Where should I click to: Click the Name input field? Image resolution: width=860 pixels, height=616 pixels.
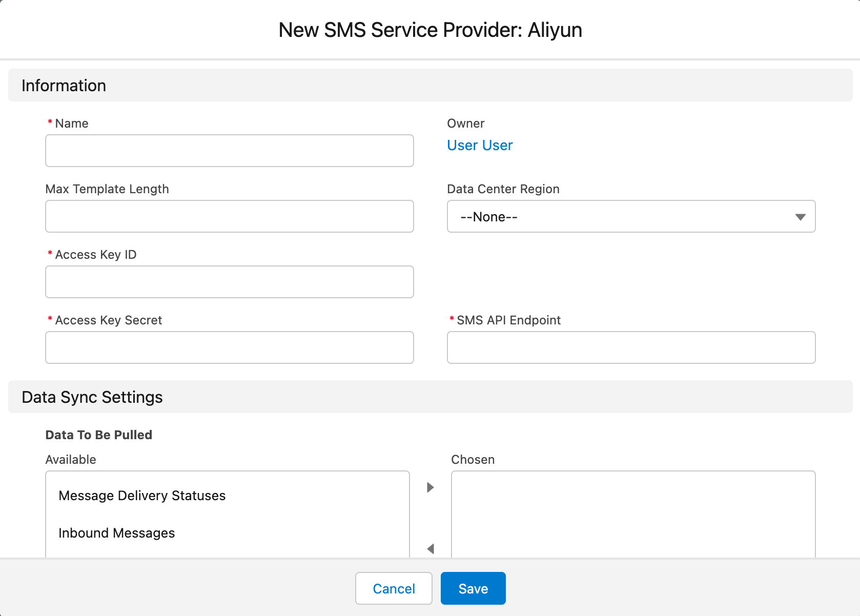tap(229, 151)
